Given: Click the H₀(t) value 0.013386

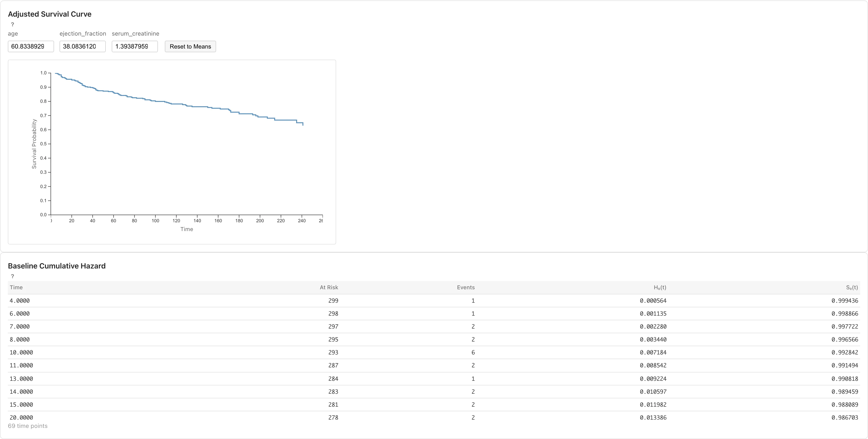Looking at the screenshot, I should click(653, 418).
